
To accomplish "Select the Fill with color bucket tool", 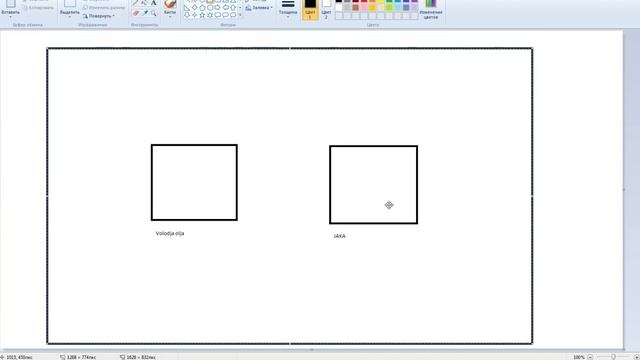I will tap(144, 2).
